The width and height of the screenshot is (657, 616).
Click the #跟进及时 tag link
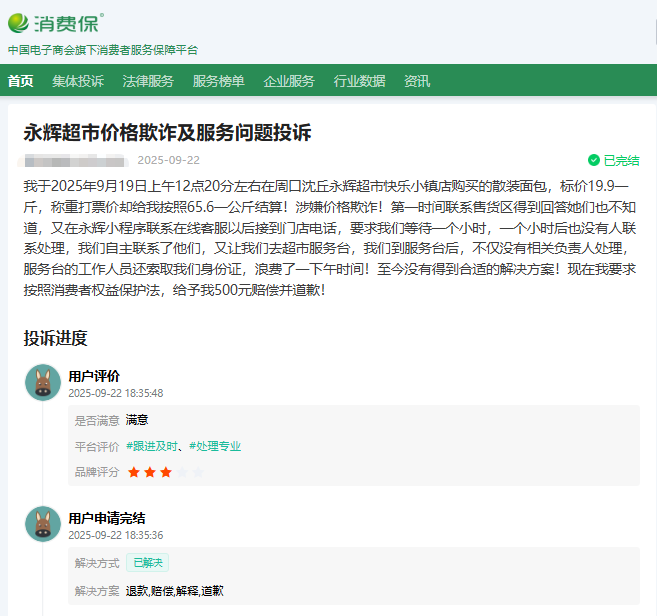tap(152, 446)
